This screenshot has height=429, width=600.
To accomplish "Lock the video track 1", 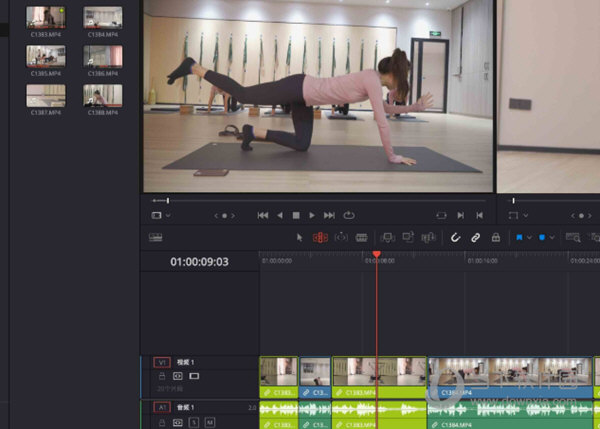I will (162, 376).
